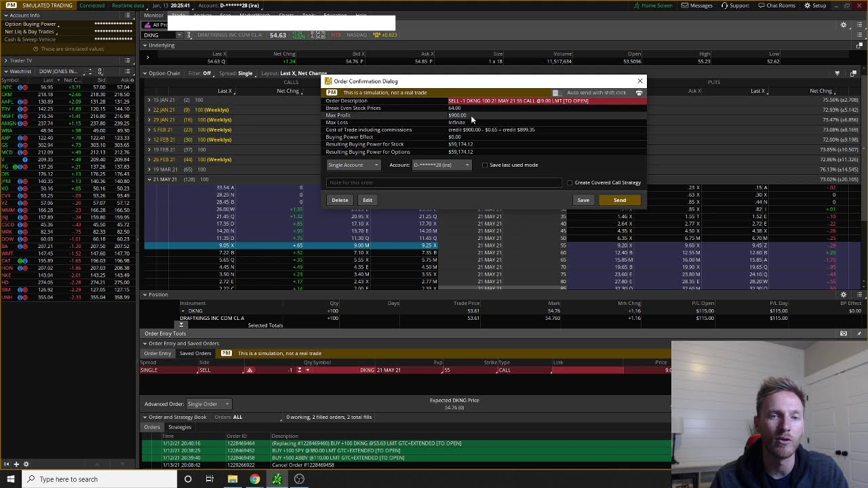Open left sidebar gear settings icon
Screen dimensions: 868x488
(x=26, y=464)
